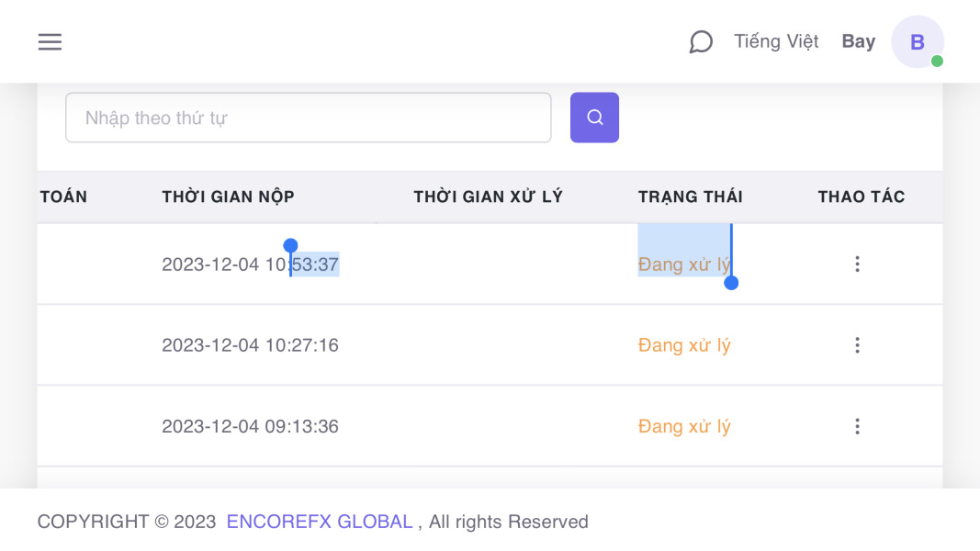Sort by THỜI GIAN XỬ LÝ column
The image size is (980, 551).
click(488, 197)
